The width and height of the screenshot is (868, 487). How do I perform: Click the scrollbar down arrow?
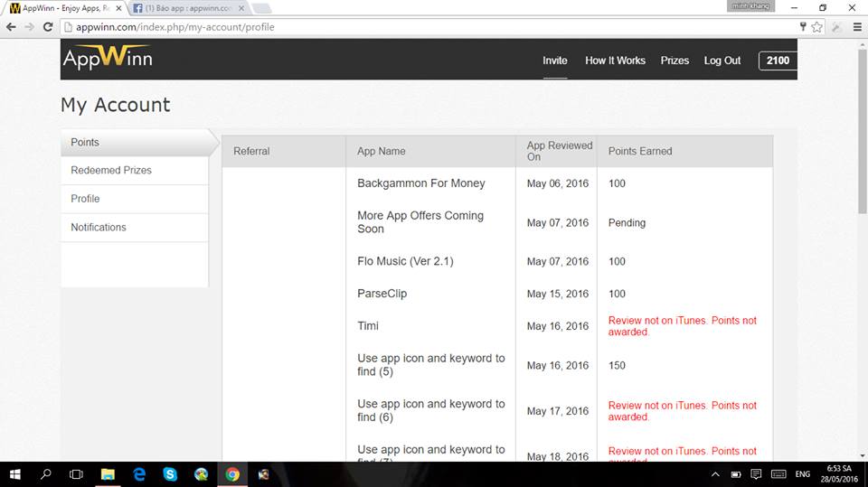pyautogui.click(x=863, y=456)
